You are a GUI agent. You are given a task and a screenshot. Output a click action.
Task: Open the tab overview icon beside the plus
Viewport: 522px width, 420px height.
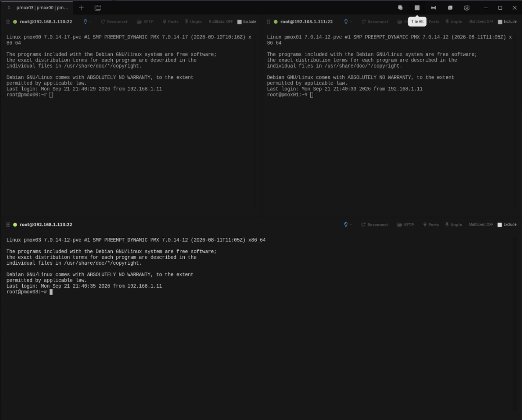[x=98, y=8]
